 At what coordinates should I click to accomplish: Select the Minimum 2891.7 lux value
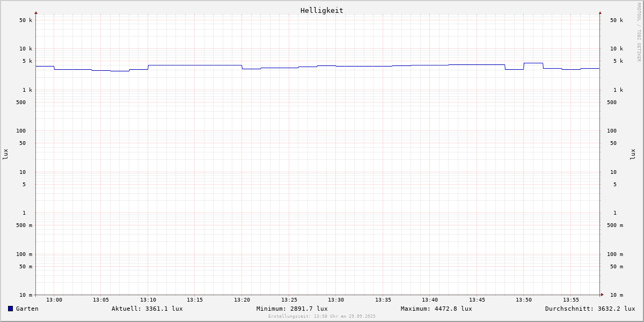pos(292,309)
